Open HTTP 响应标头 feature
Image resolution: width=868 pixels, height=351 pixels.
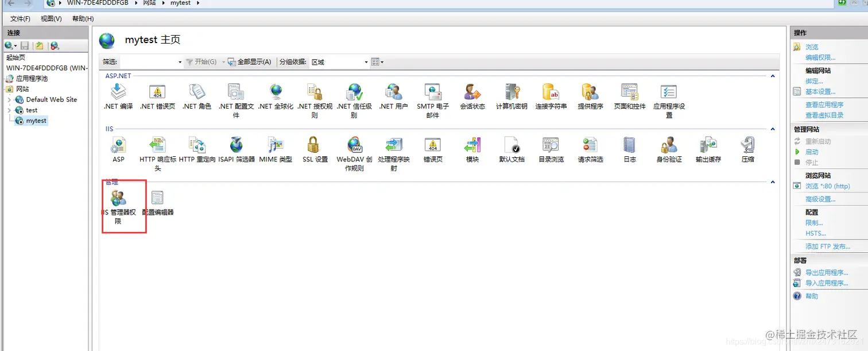coord(157,154)
